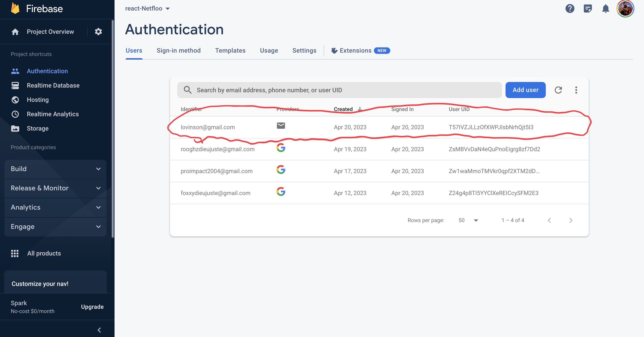Viewport: 644px width, 337px height.
Task: Click the Upgrade plan link
Action: click(92, 307)
